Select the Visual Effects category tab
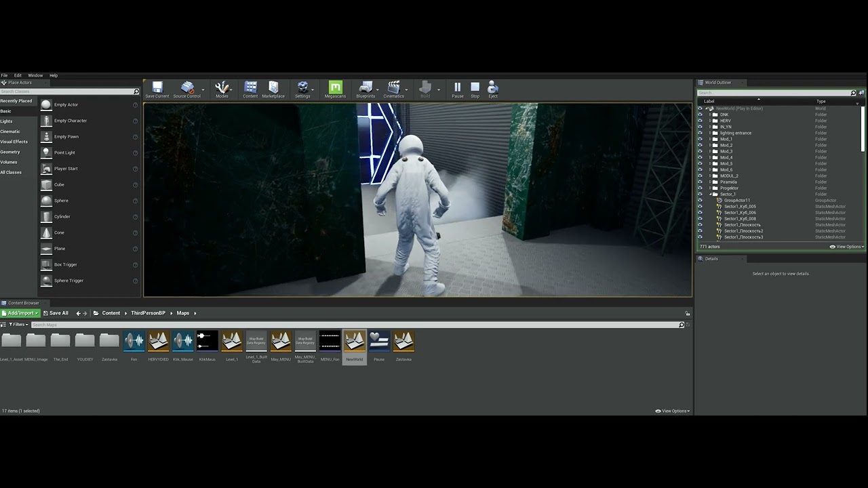Image resolution: width=868 pixels, height=488 pixels. [14, 142]
